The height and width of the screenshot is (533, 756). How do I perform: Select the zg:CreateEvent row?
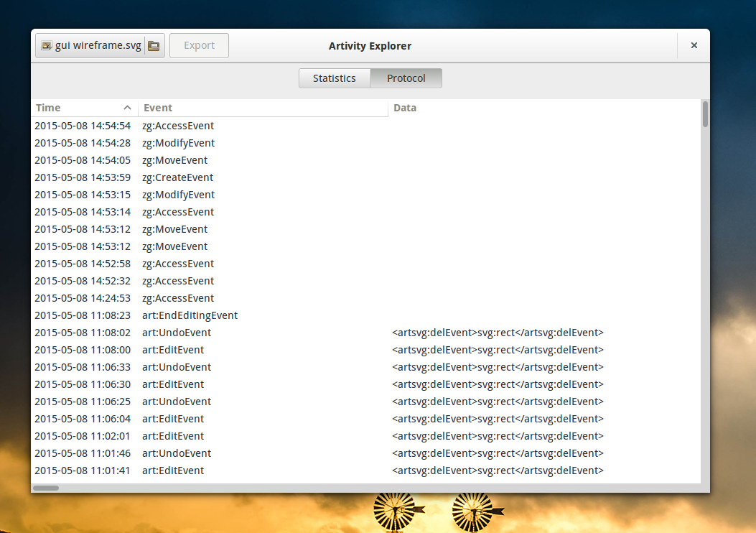177,177
